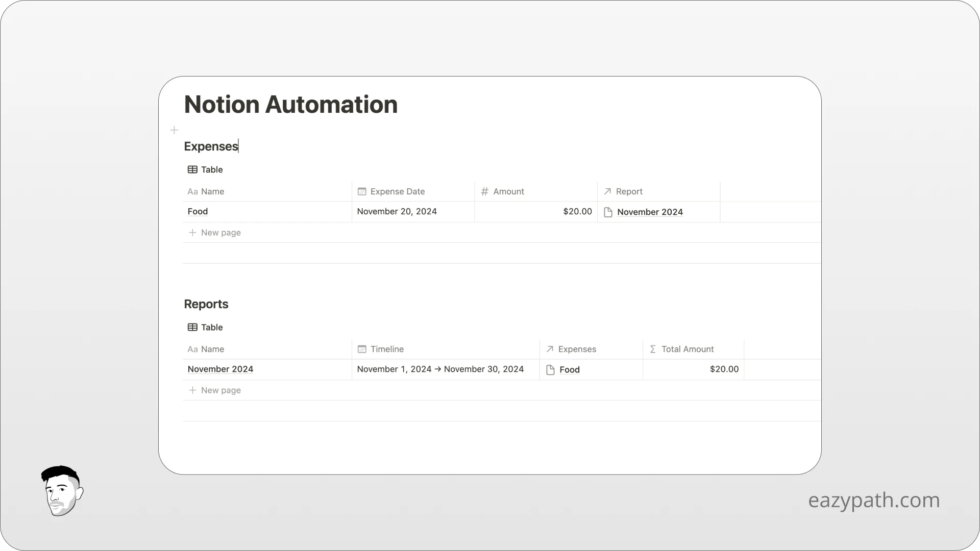
Task: Click the Aa icon on the Name column
Action: point(192,191)
